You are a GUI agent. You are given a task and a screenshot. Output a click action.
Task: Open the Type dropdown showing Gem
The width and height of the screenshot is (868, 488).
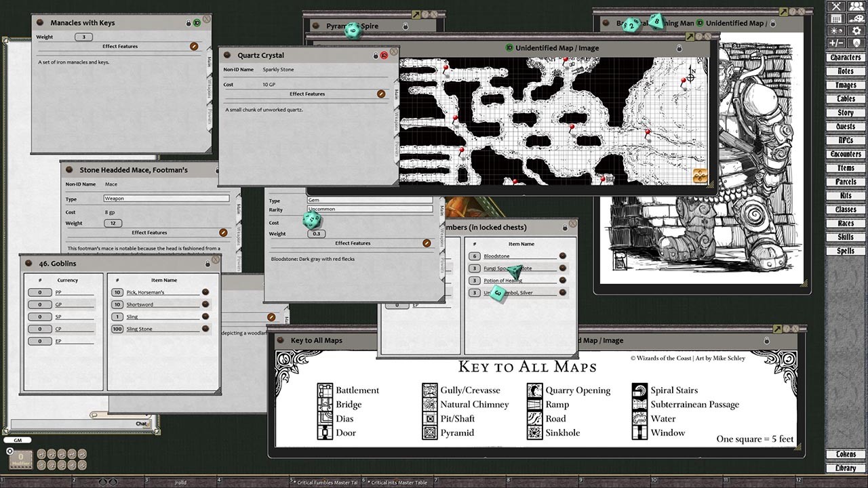370,200
